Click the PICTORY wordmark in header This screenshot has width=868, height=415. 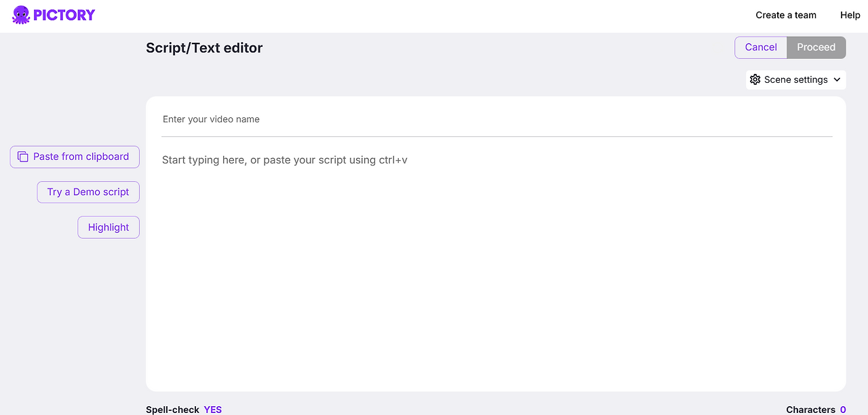click(x=64, y=15)
